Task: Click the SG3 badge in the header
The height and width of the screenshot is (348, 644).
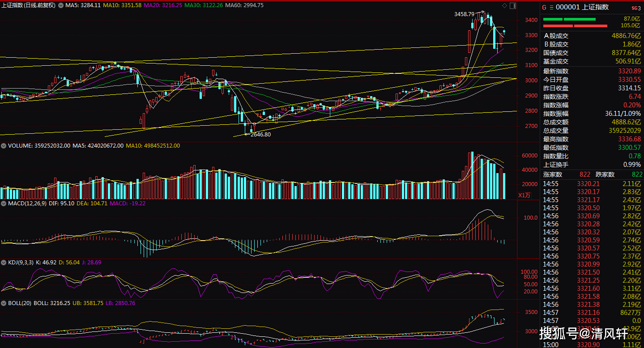Action: [x=636, y=8]
